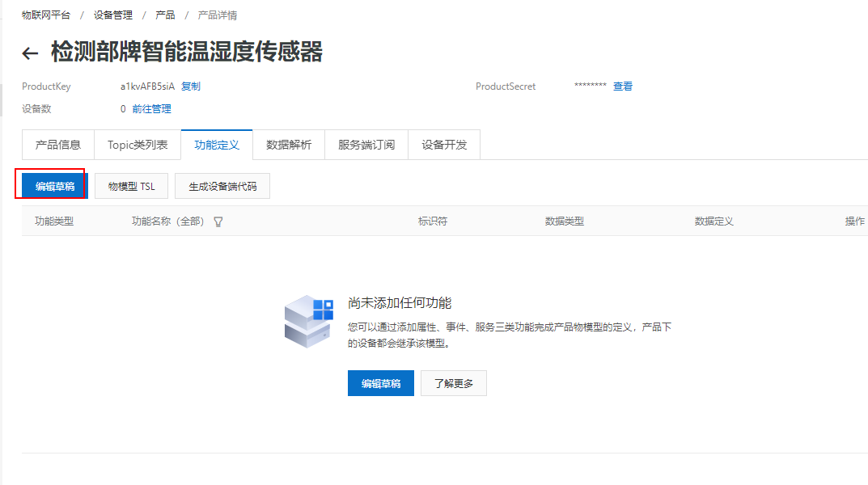Click the back arrow beside product title

coord(30,53)
